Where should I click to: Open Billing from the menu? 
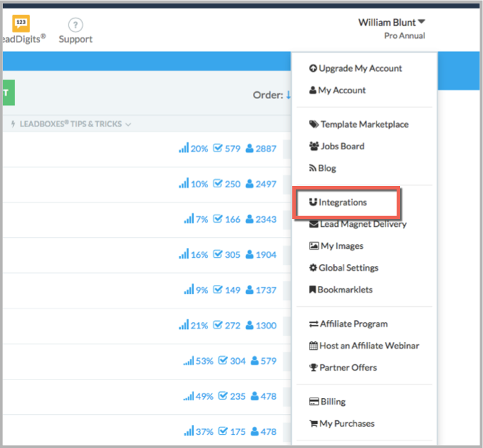(327, 402)
